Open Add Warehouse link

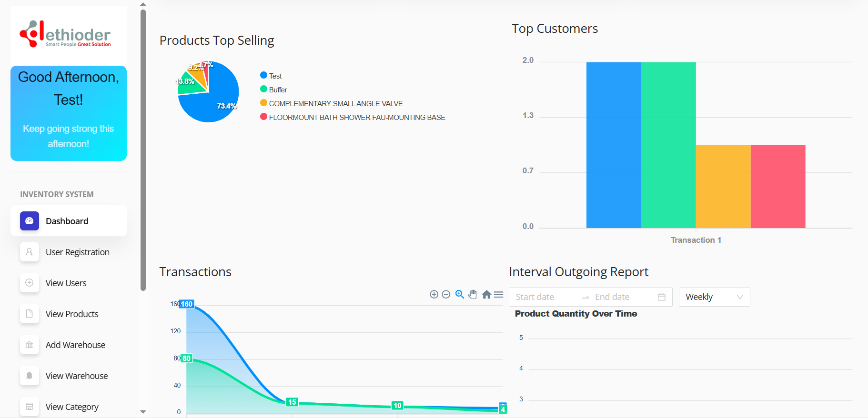pyautogui.click(x=75, y=345)
